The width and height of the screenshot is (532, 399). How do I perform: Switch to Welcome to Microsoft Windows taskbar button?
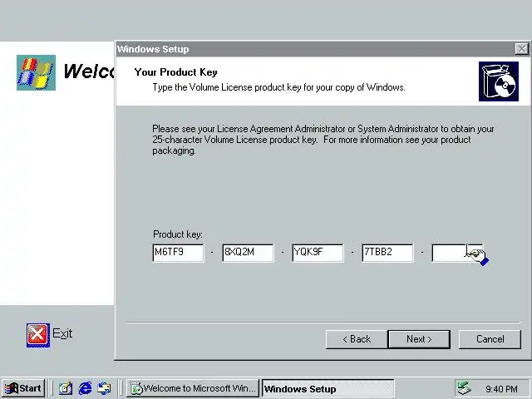[x=193, y=388]
